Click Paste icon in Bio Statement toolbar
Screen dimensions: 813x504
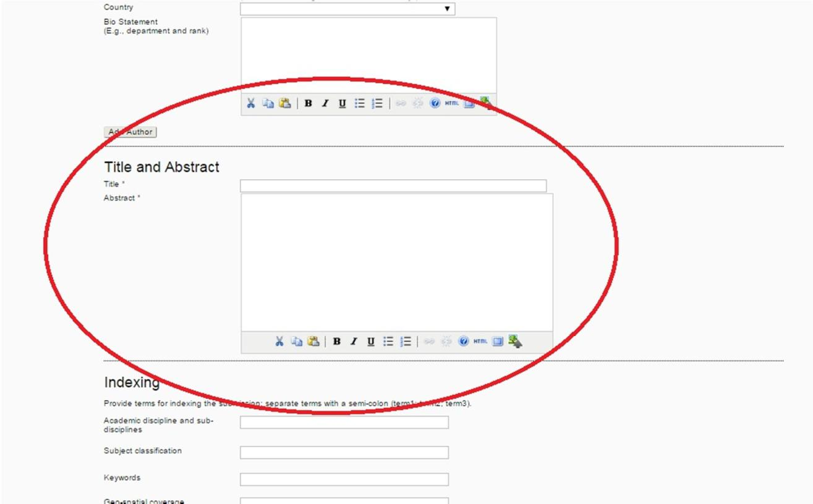[x=284, y=104]
